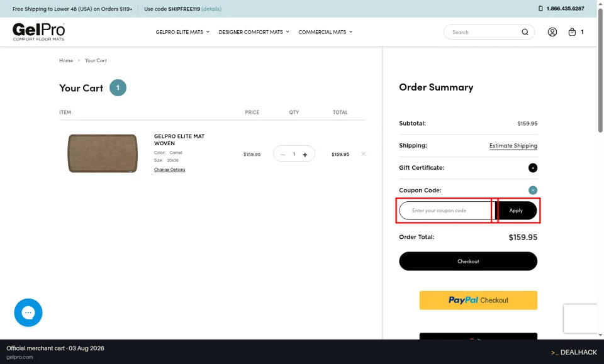Viewport: 604px width, 364px height.
Task: Expand Commercial Mats menu
Action: click(x=325, y=32)
